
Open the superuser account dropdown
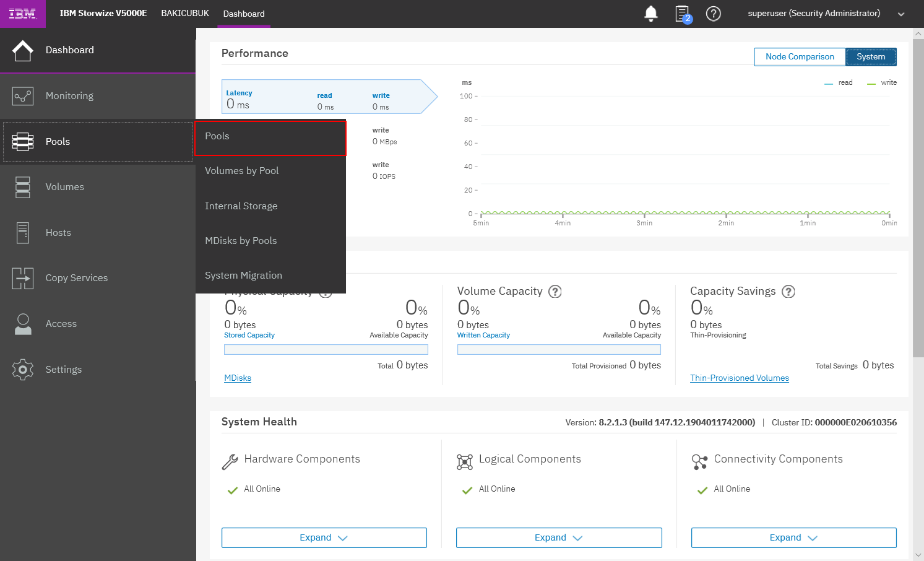point(900,14)
